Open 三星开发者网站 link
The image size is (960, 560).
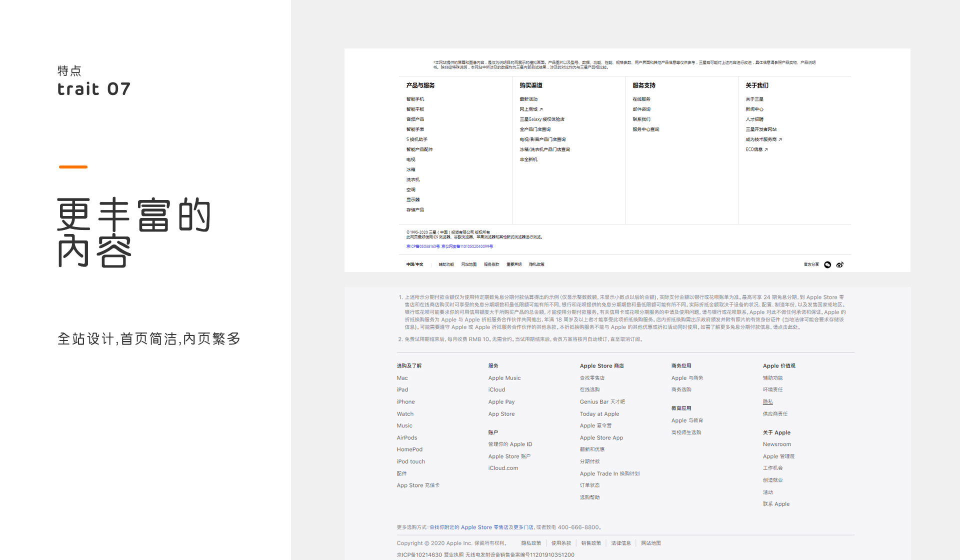761,129
